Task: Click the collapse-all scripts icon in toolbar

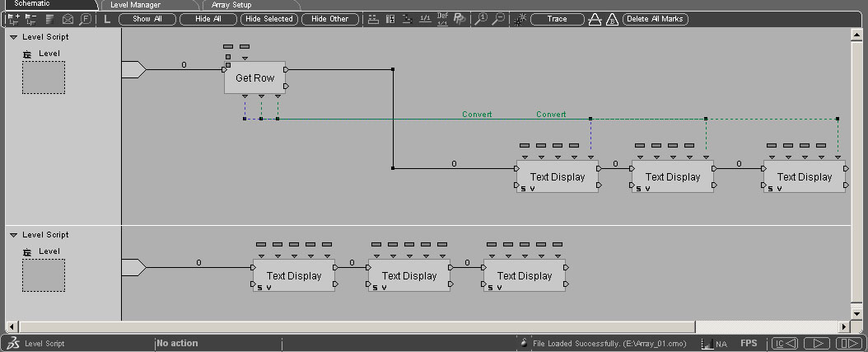Action: click(x=31, y=19)
